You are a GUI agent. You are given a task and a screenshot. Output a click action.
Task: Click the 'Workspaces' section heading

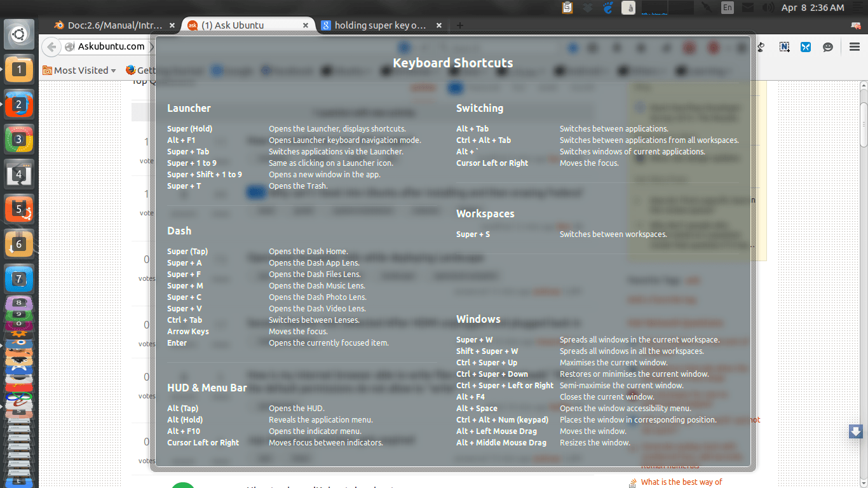point(485,214)
